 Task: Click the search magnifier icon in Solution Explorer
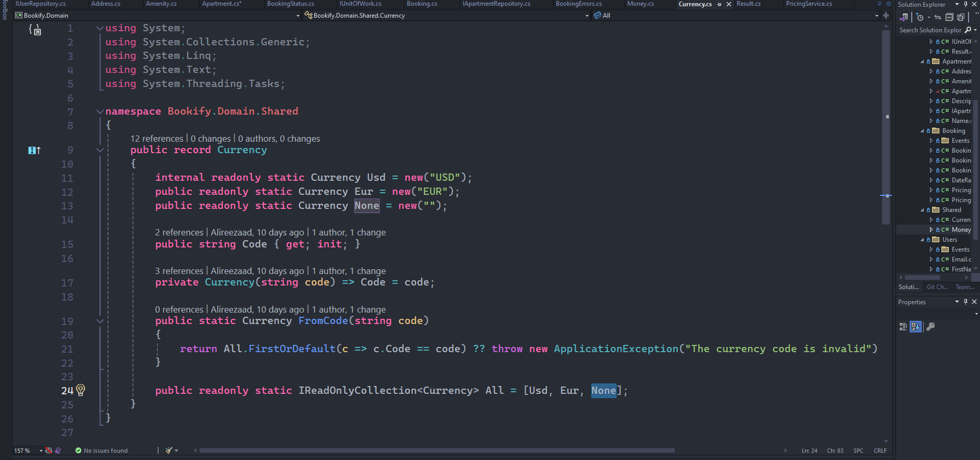(968, 30)
